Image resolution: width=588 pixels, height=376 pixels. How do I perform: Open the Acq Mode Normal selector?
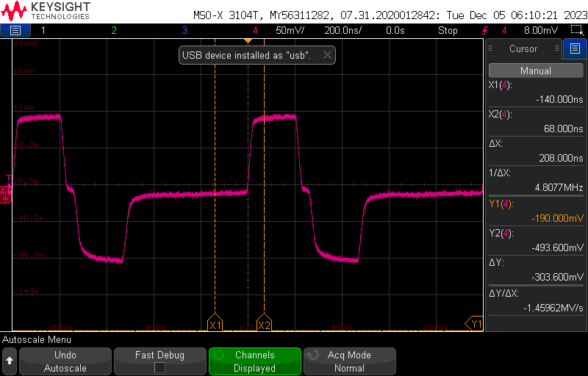tap(349, 361)
